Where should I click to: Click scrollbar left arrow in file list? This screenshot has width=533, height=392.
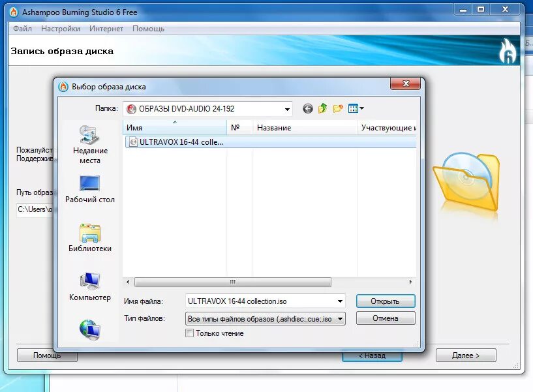point(128,282)
